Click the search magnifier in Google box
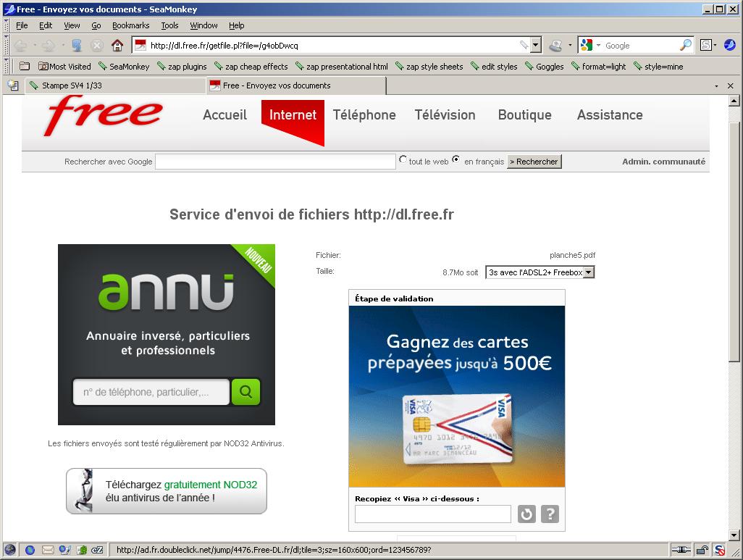The image size is (743, 560). pyautogui.click(x=685, y=45)
